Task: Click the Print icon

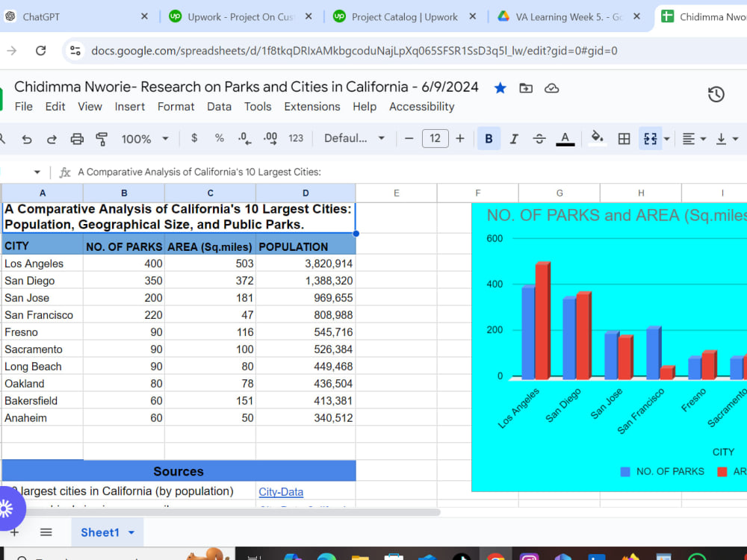Action: 77,139
